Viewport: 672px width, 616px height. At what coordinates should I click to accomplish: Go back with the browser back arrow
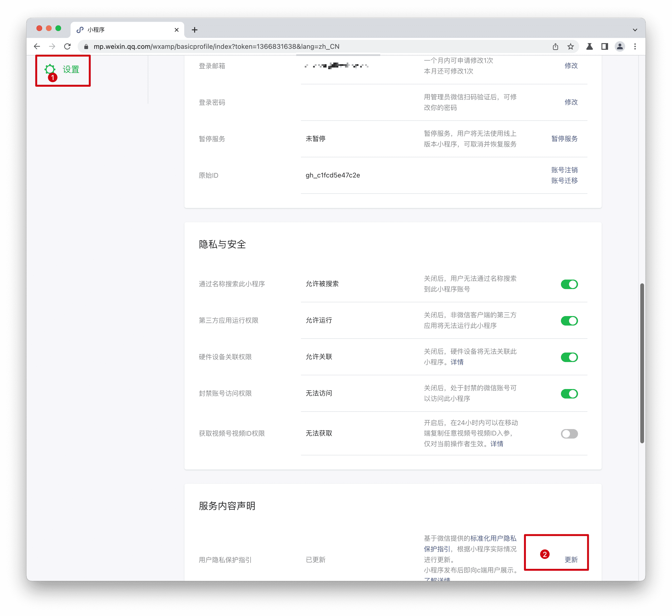tap(37, 46)
